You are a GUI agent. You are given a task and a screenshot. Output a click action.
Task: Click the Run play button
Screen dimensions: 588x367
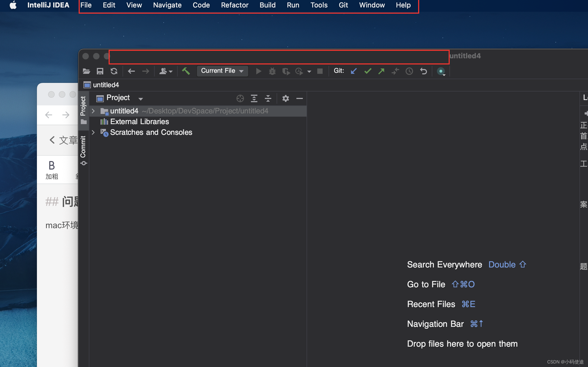258,71
